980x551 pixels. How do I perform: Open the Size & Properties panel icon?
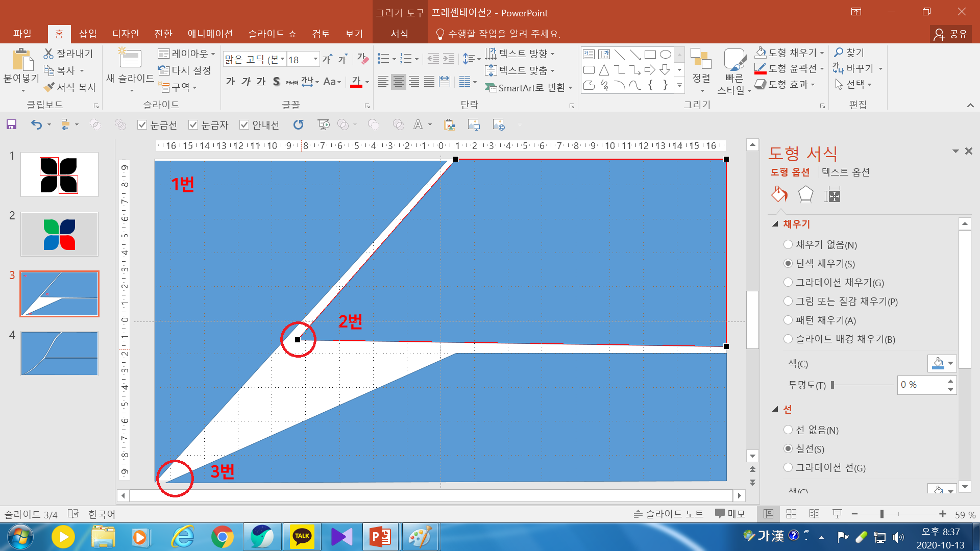832,194
